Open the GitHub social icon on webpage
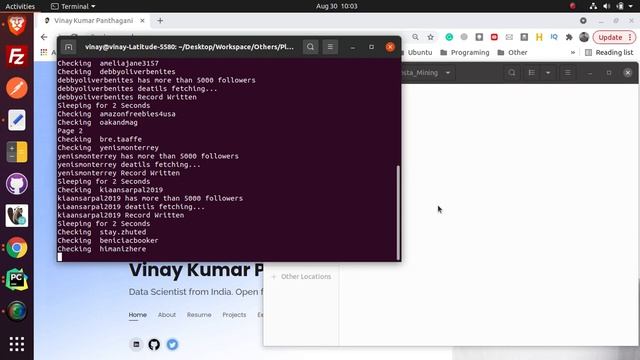Image resolution: width=640 pixels, height=360 pixels. (154, 344)
